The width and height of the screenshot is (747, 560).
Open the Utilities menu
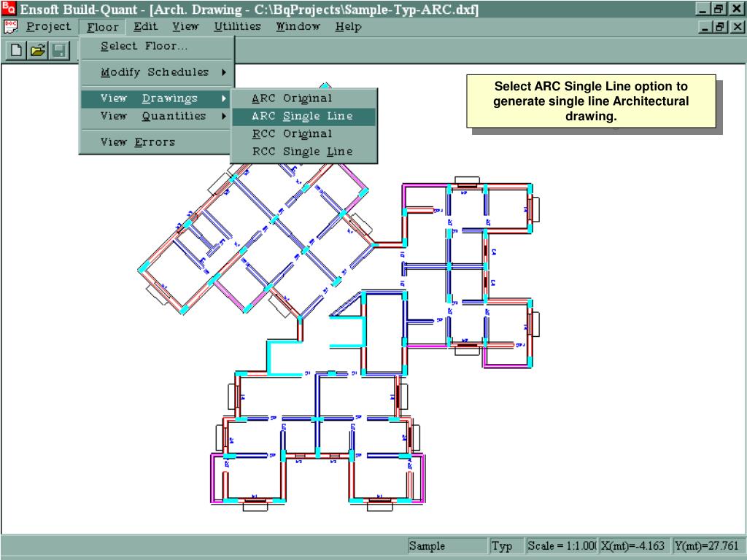tap(237, 27)
